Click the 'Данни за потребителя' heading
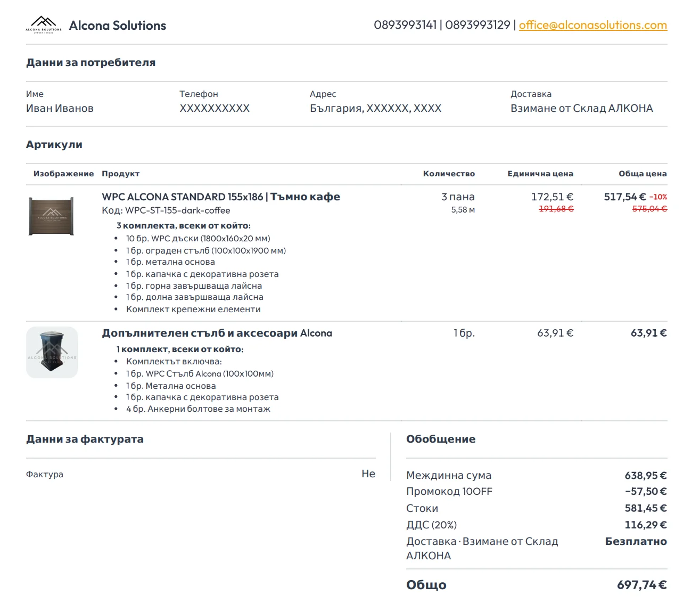The image size is (700, 603). 91,62
